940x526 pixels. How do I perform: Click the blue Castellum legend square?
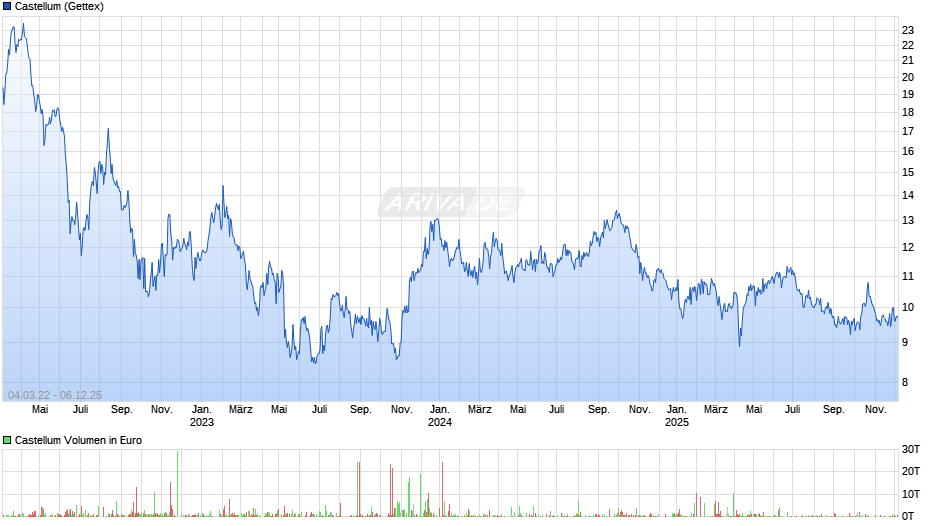coord(7,7)
